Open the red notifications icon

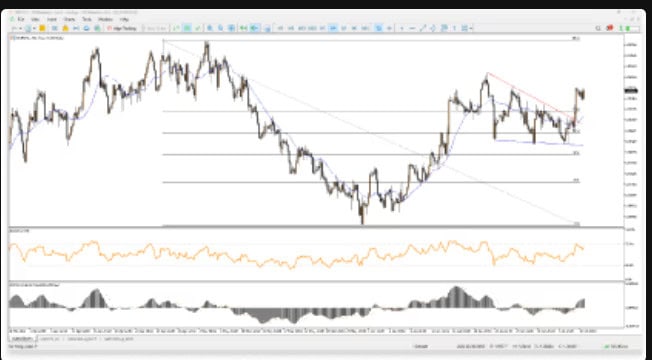click(610, 28)
